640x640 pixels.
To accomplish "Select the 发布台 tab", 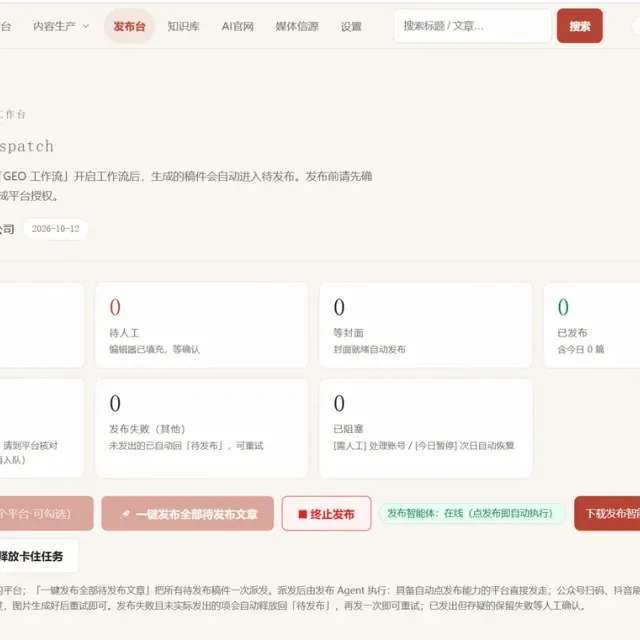I will pos(129,27).
